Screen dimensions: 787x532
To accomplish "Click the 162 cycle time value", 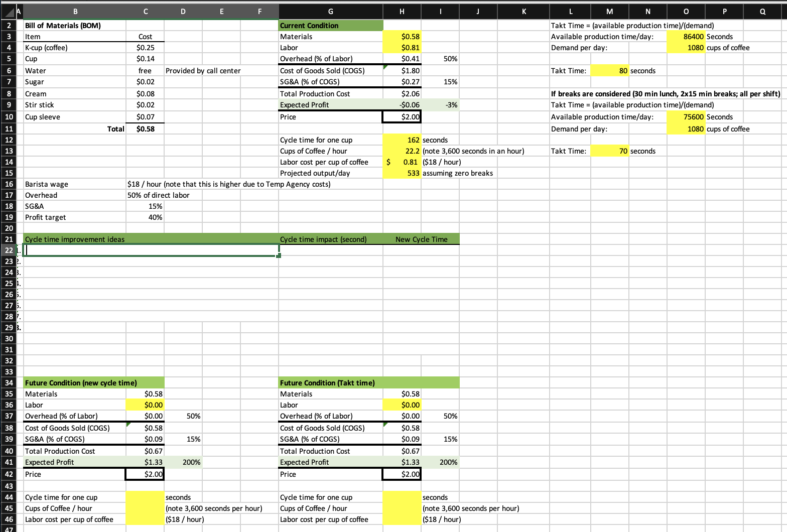I will coord(402,140).
